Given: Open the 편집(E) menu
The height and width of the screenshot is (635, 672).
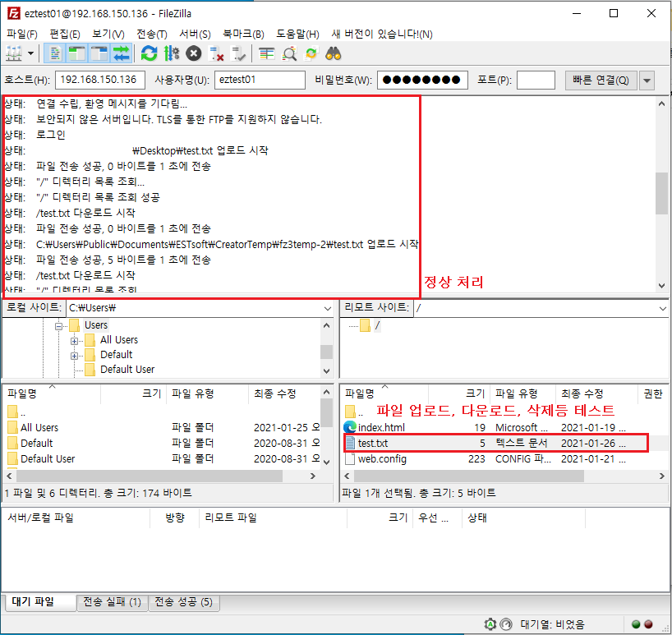Looking at the screenshot, I should click(65, 35).
